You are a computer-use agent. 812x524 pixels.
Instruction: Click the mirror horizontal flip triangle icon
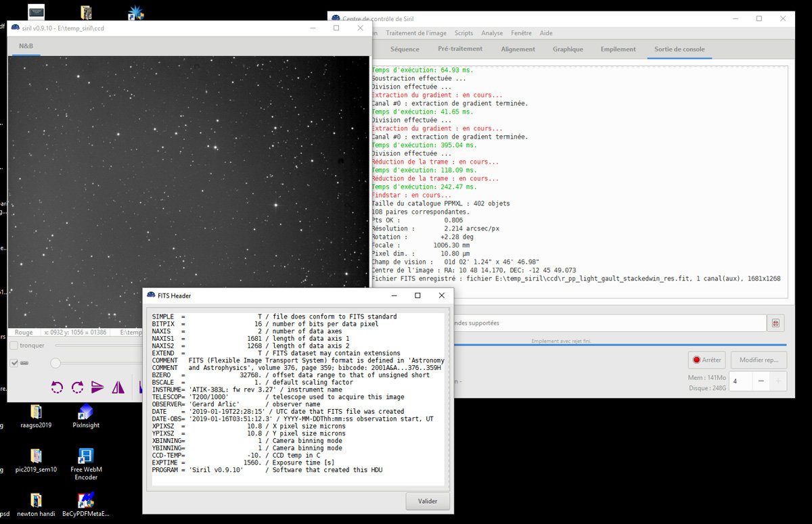(x=118, y=387)
